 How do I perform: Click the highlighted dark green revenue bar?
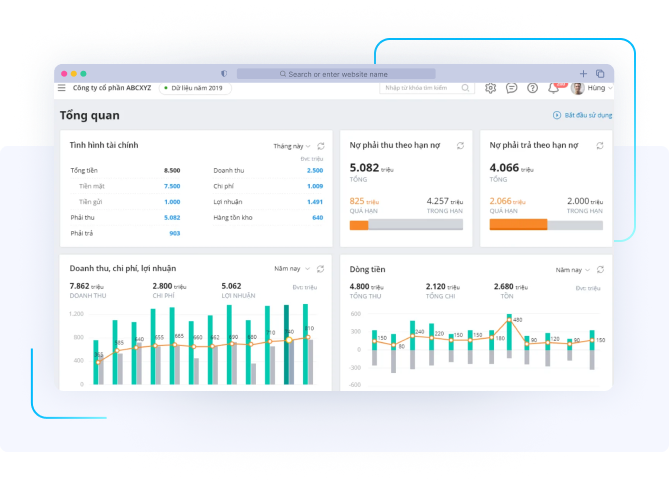tap(286, 344)
